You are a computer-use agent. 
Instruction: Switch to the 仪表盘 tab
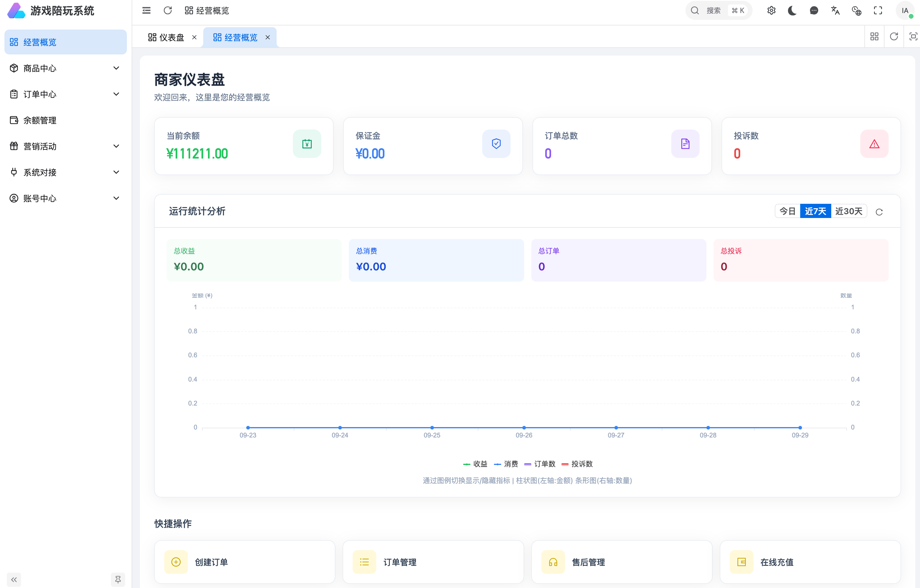[x=166, y=37]
